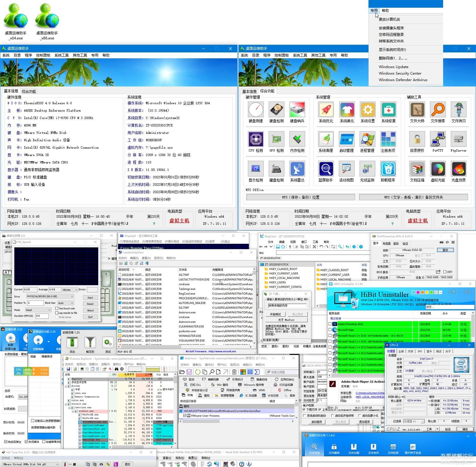Open the Block Size dropdown in HD_Speed

click(x=65, y=303)
